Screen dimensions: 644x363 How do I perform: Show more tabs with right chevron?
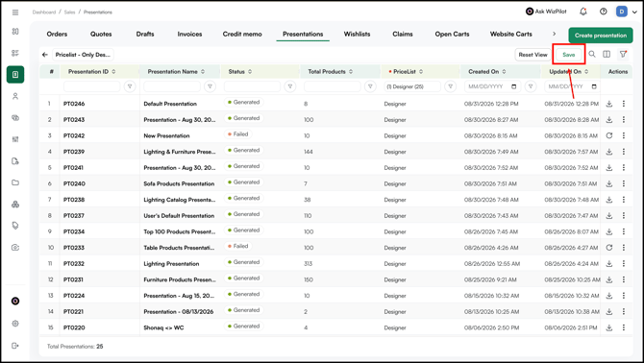coord(554,34)
